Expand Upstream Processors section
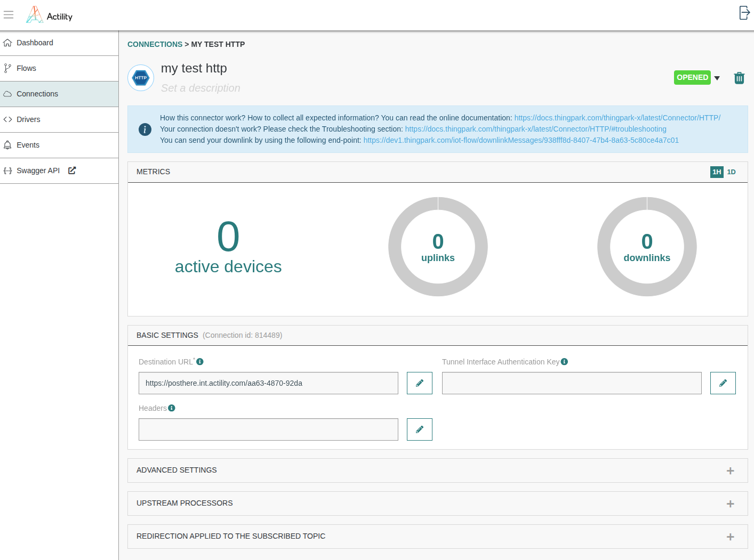Image resolution: width=754 pixels, height=560 pixels. pyautogui.click(x=731, y=504)
